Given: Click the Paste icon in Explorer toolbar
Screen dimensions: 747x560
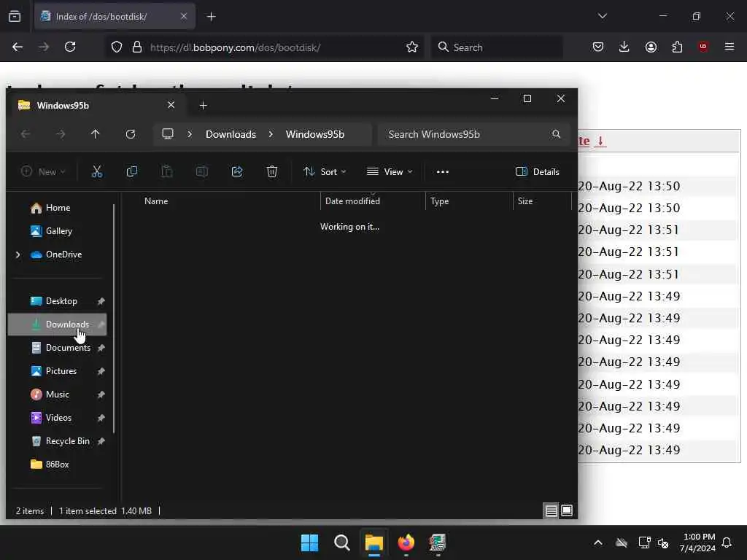Looking at the screenshot, I should [167, 171].
